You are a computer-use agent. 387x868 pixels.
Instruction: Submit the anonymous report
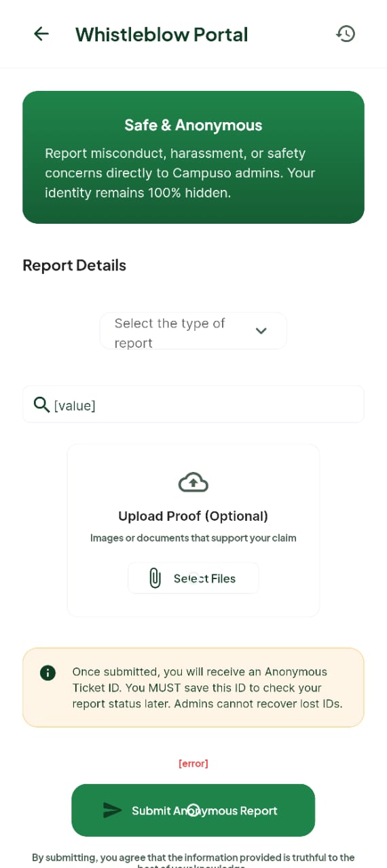point(193,810)
